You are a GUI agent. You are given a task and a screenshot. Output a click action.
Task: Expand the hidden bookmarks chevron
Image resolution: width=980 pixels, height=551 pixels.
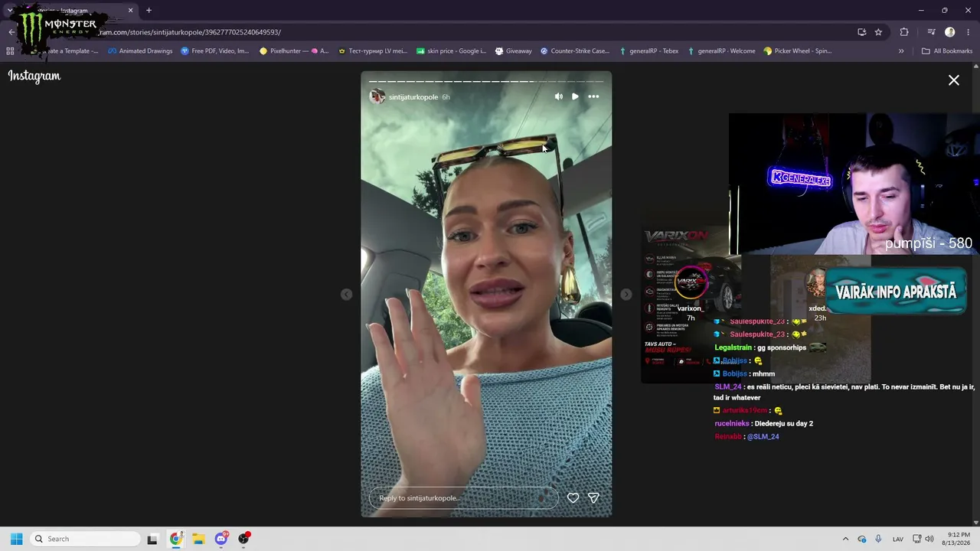click(x=901, y=51)
